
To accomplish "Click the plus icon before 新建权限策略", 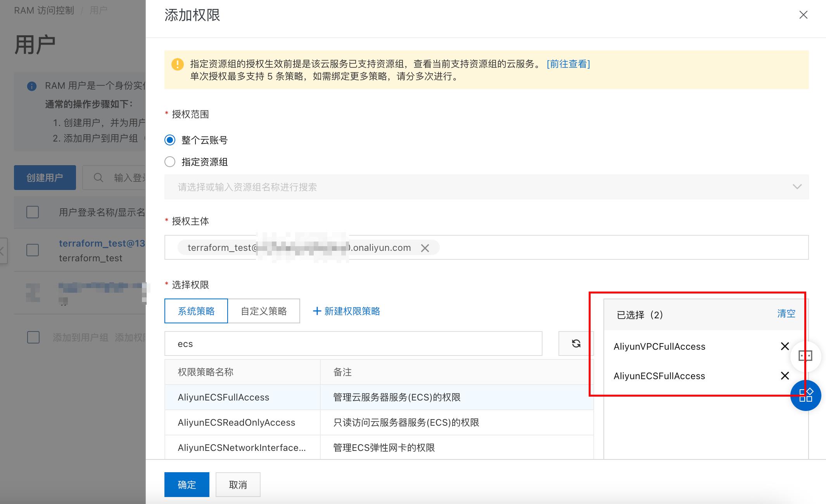I will pos(317,311).
